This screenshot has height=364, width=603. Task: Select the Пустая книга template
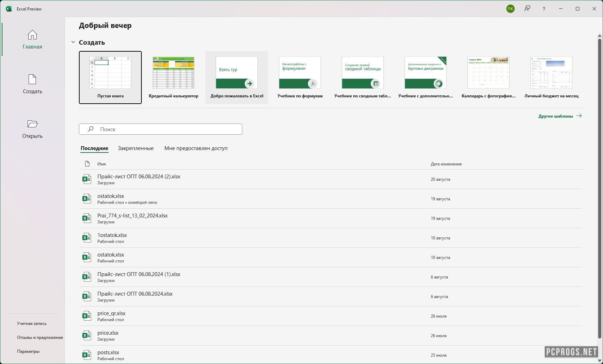(110, 77)
